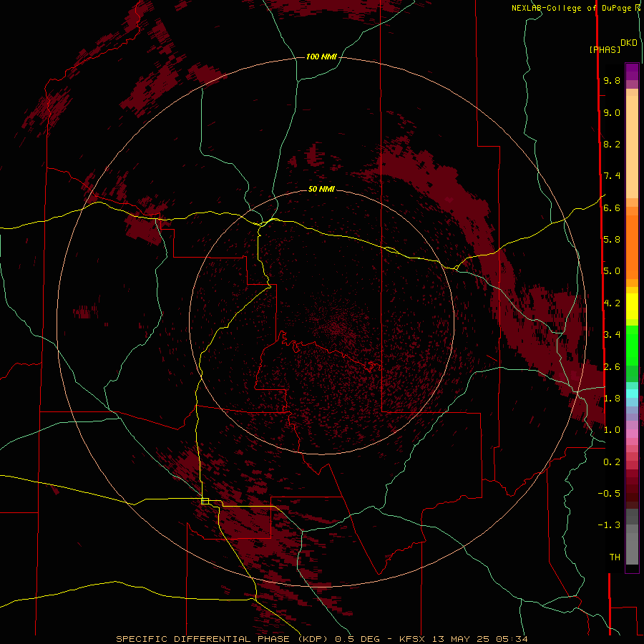
Task: Click the 13 MAY 25 date text
Action: pyautogui.click(x=462, y=639)
